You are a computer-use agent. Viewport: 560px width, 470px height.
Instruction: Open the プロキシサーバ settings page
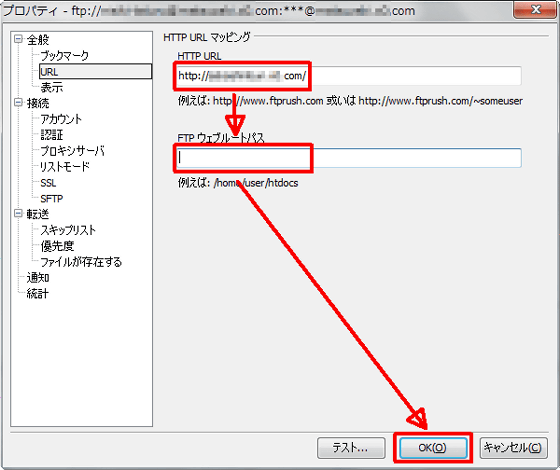[x=72, y=151]
